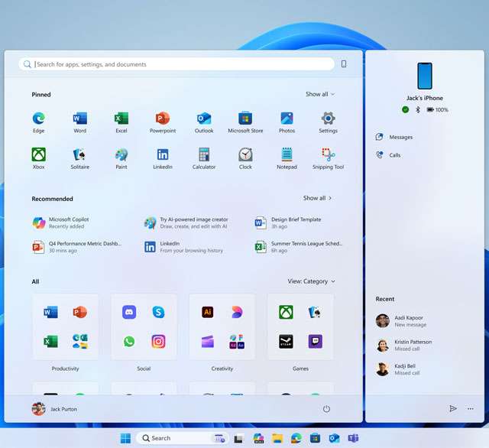Open the View: Category dropdown
Screen dimensions: 489x448
(311, 281)
